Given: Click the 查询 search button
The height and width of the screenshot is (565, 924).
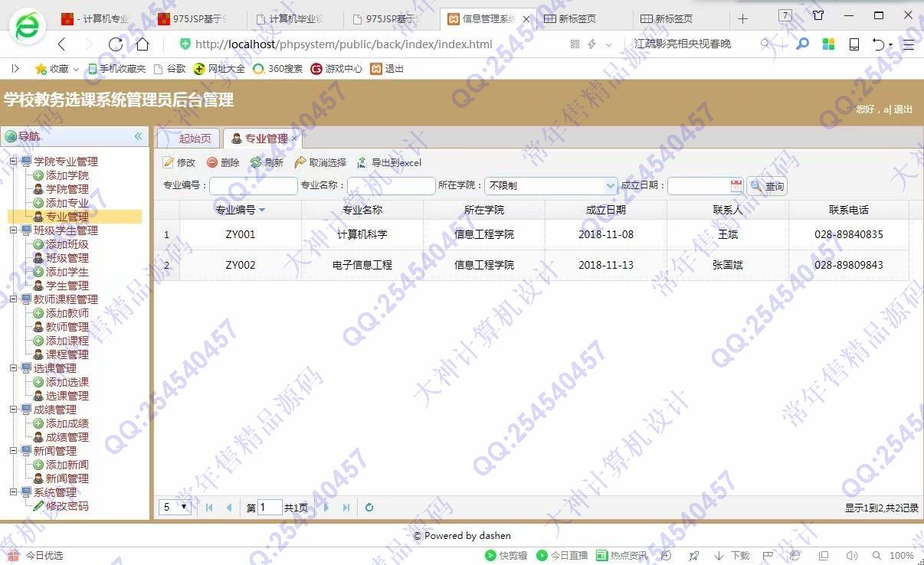Looking at the screenshot, I should tap(767, 186).
